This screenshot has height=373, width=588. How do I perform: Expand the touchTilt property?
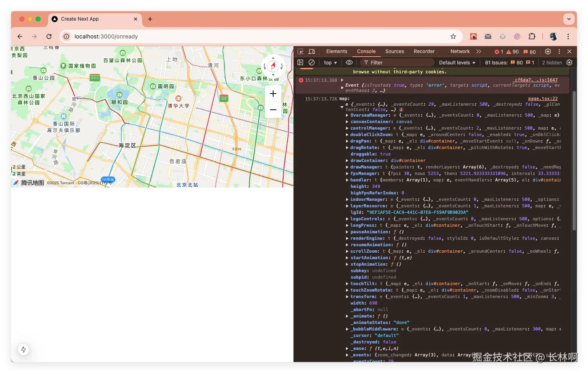point(347,284)
